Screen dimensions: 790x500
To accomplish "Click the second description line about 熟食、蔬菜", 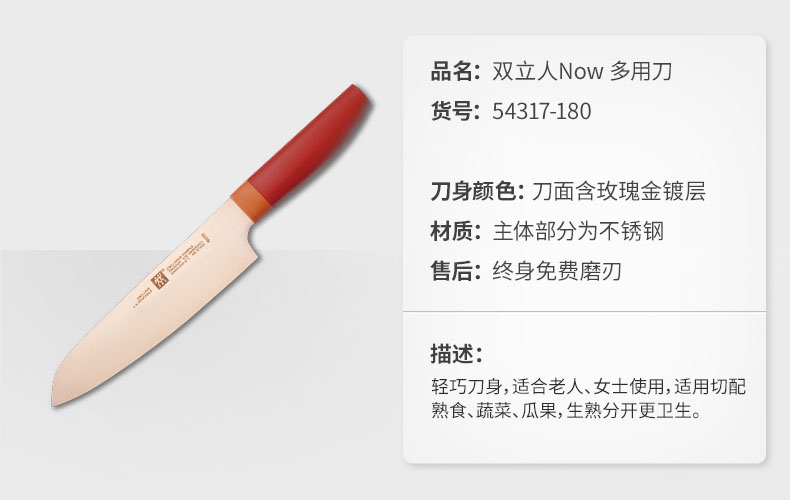I will (x=566, y=410).
